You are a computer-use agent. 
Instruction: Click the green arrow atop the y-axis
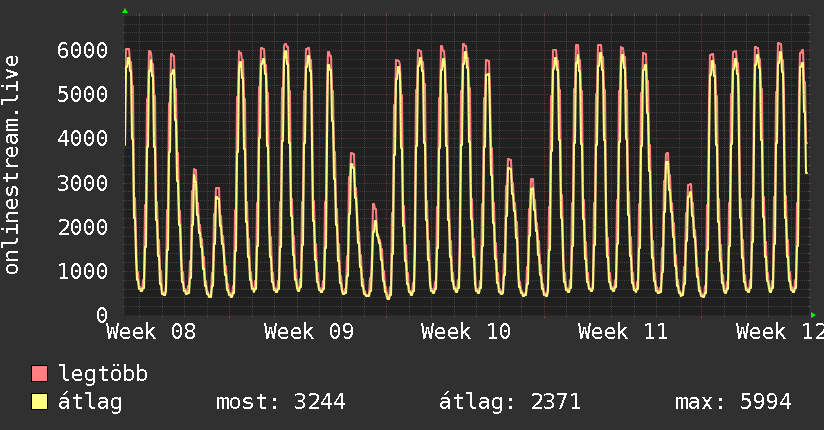pos(125,11)
